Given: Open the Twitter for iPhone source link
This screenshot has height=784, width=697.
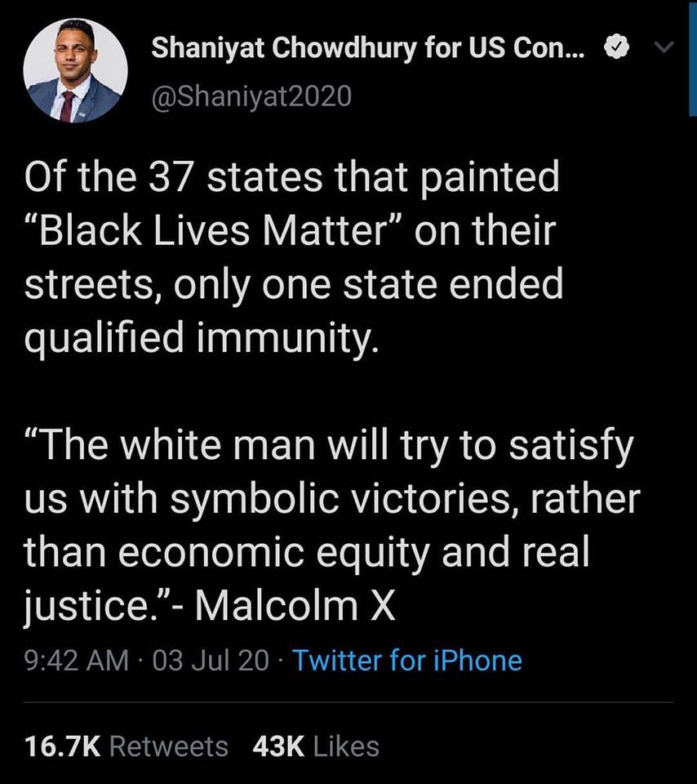Looking at the screenshot, I should click(x=412, y=661).
